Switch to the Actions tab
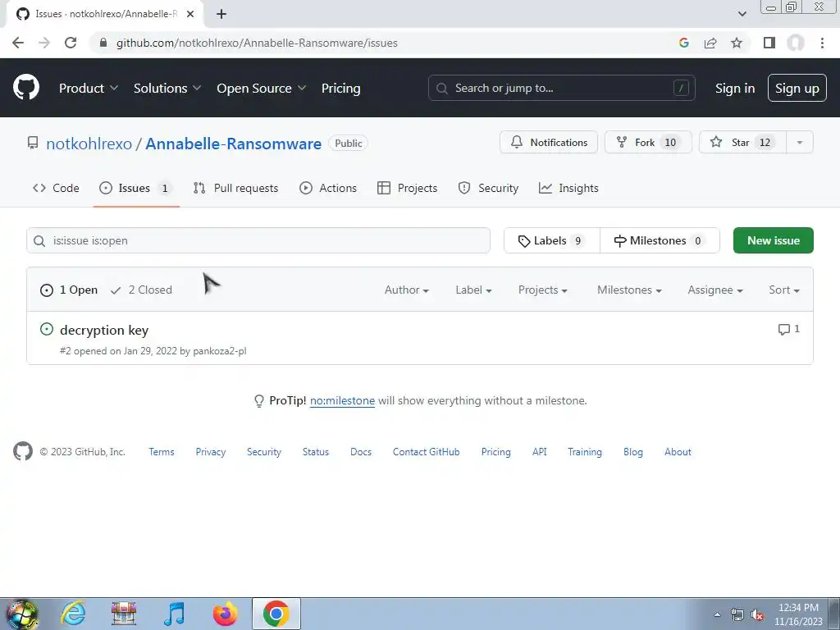This screenshot has height=630, width=840. (328, 188)
